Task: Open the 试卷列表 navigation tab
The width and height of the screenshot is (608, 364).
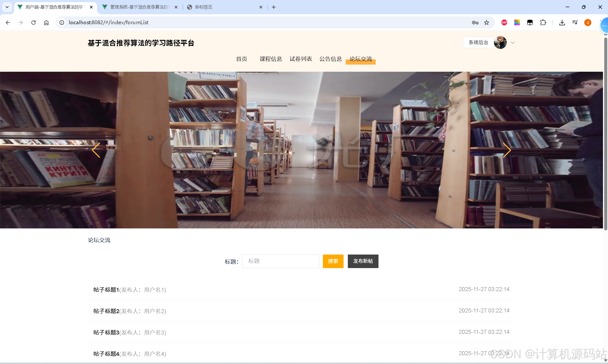Action: [301, 59]
